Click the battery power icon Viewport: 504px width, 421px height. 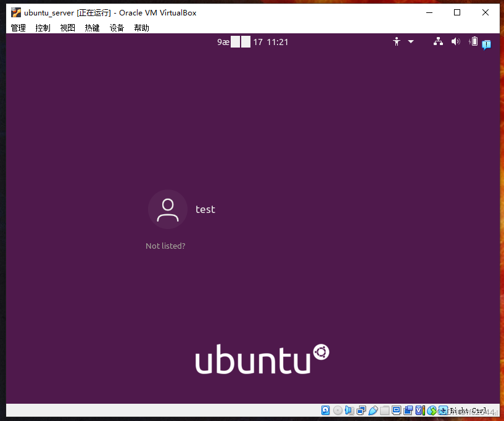point(474,41)
